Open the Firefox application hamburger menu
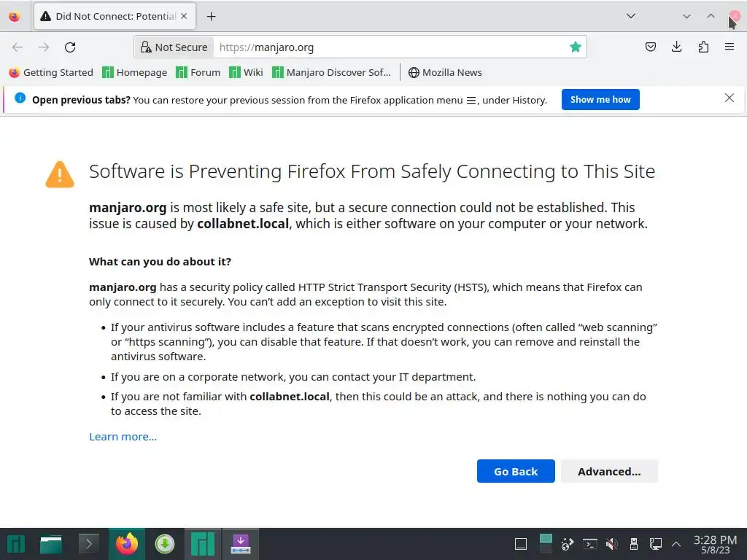Viewport: 747px width, 560px height. [x=729, y=47]
